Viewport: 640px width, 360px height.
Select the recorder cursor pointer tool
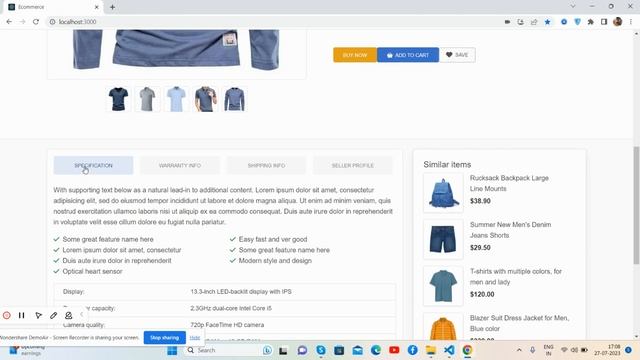pos(38,315)
